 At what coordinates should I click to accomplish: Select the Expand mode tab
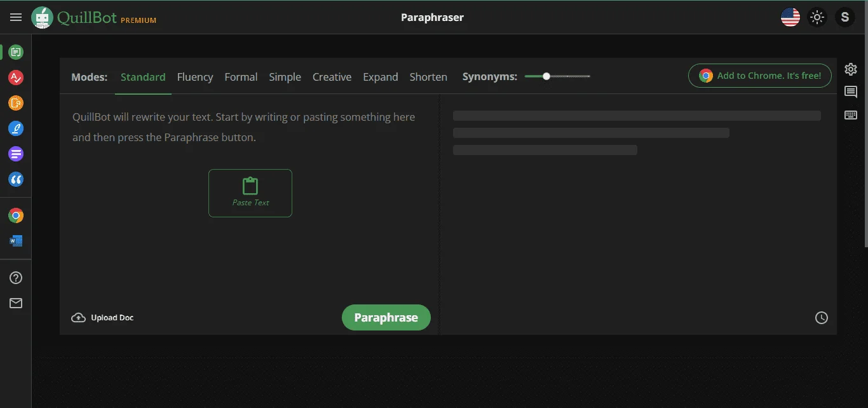(381, 77)
